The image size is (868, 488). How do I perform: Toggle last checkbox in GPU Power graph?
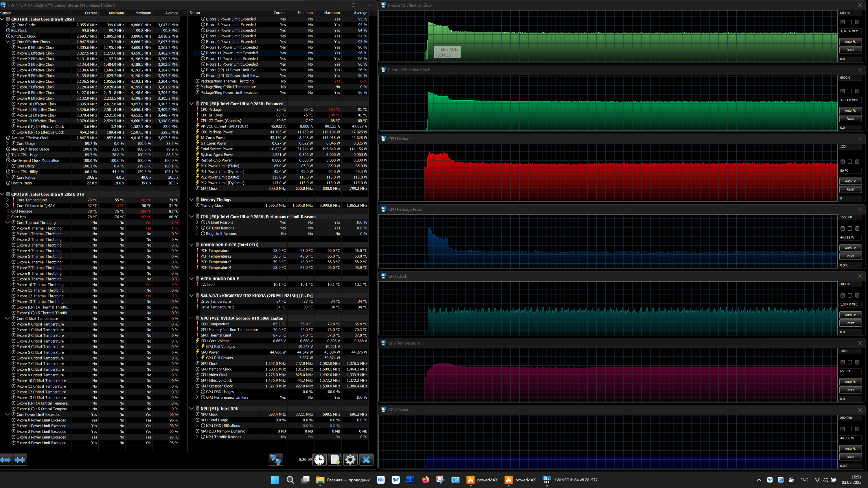857,429
